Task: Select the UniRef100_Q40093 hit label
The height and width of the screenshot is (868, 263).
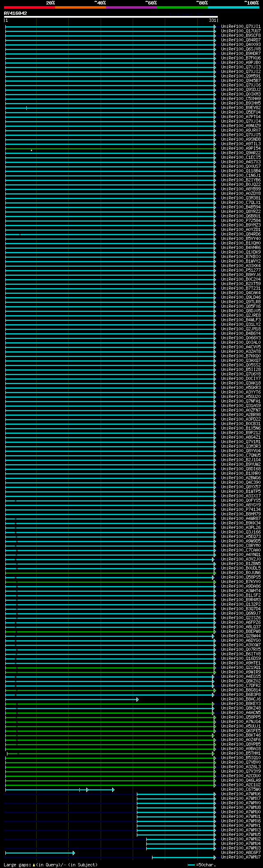Action: tap(241, 44)
